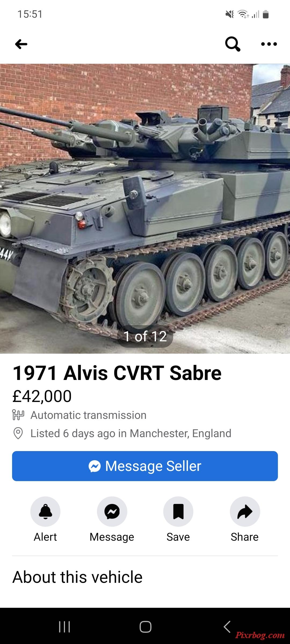Tap the Android recent apps button
The height and width of the screenshot is (644, 290).
[64, 627]
